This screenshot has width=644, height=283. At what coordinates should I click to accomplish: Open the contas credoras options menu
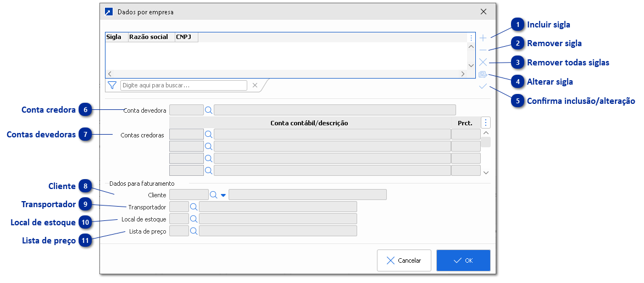point(486,123)
